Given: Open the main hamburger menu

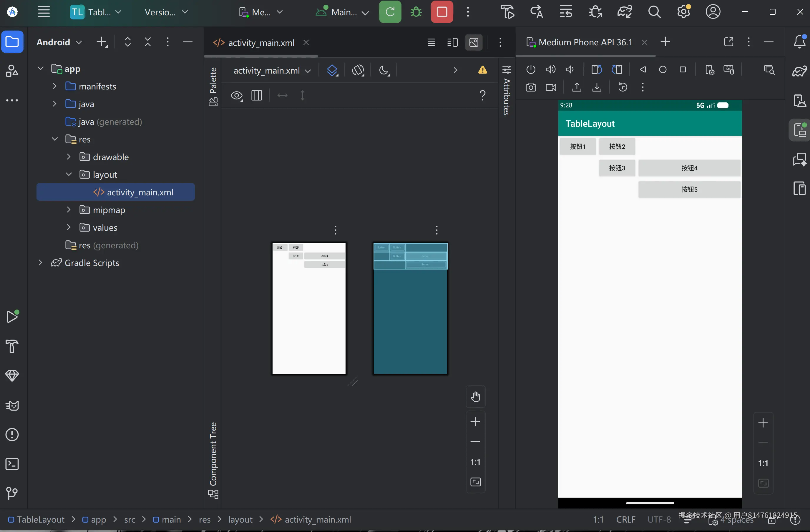Looking at the screenshot, I should pyautogui.click(x=44, y=12).
